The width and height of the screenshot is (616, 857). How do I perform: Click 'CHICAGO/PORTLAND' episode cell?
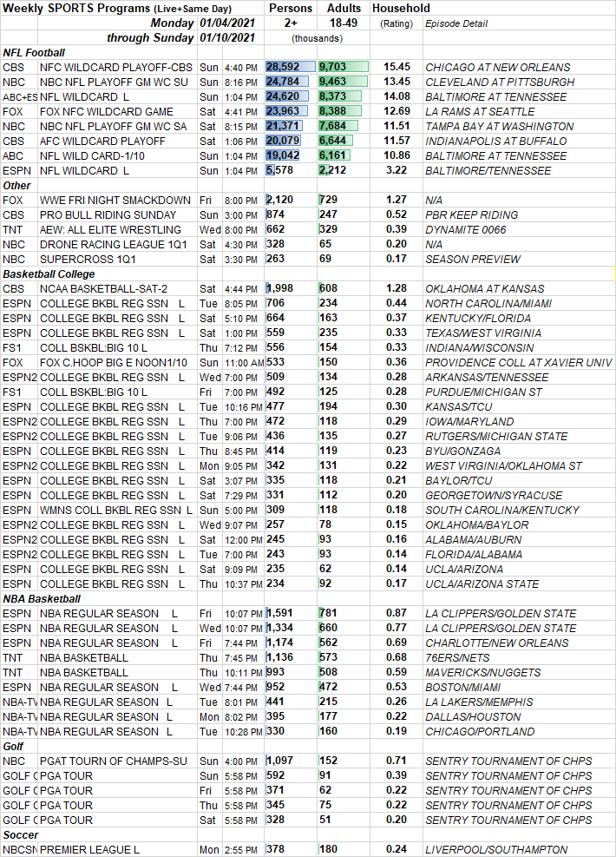point(480,731)
